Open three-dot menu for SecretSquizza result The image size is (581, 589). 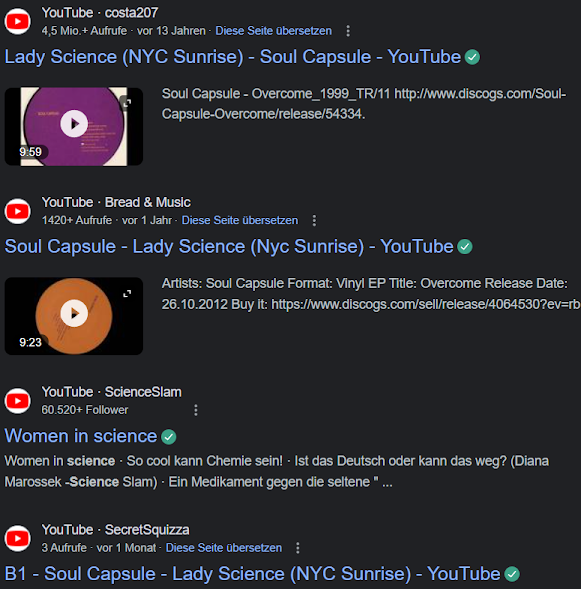pos(298,548)
